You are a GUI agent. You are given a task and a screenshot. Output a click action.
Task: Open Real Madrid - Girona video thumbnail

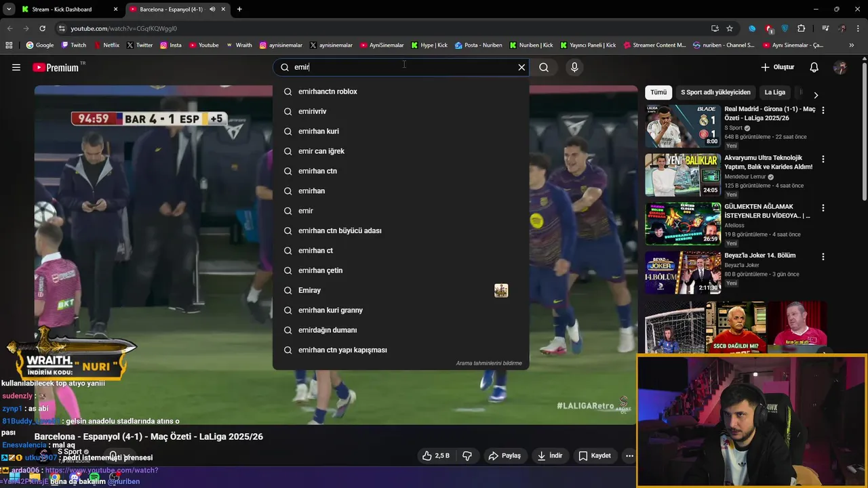point(683,126)
